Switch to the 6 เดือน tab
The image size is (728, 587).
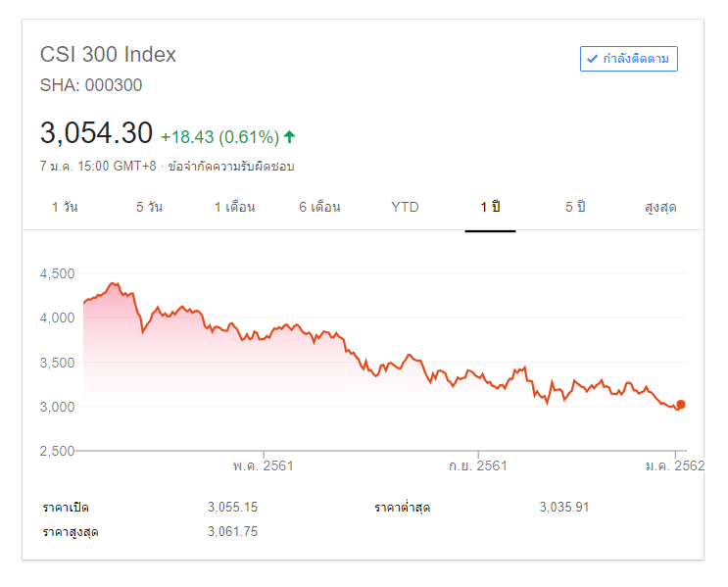tap(319, 208)
